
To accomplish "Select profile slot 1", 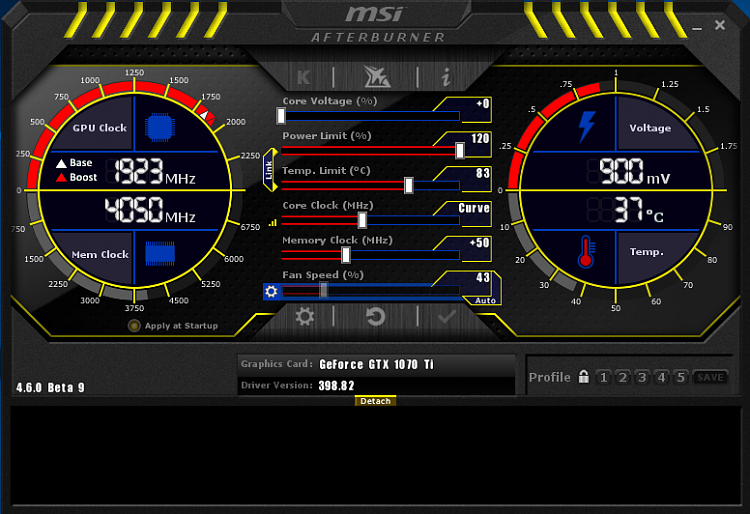I will click(x=604, y=377).
